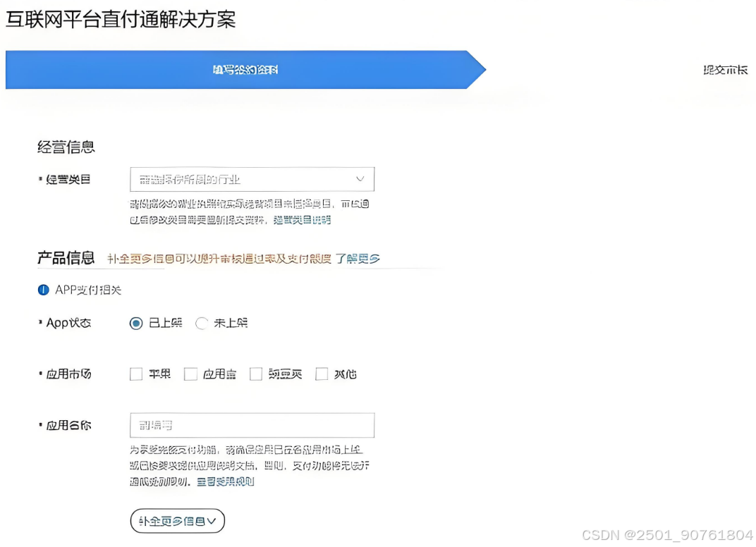Click the chevron arrow in the 经营类目 dropdown
The width and height of the screenshot is (756, 547).
360,179
